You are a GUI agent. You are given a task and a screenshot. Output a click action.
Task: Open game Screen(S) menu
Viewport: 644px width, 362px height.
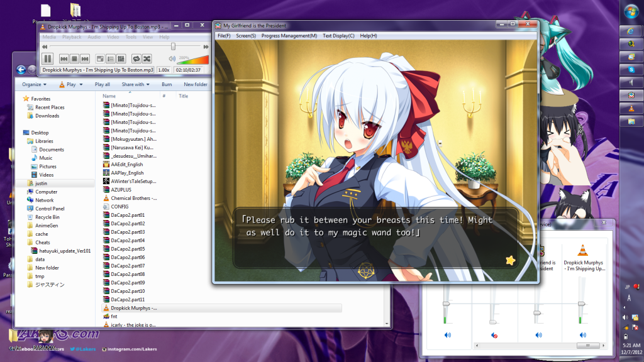[246, 36]
